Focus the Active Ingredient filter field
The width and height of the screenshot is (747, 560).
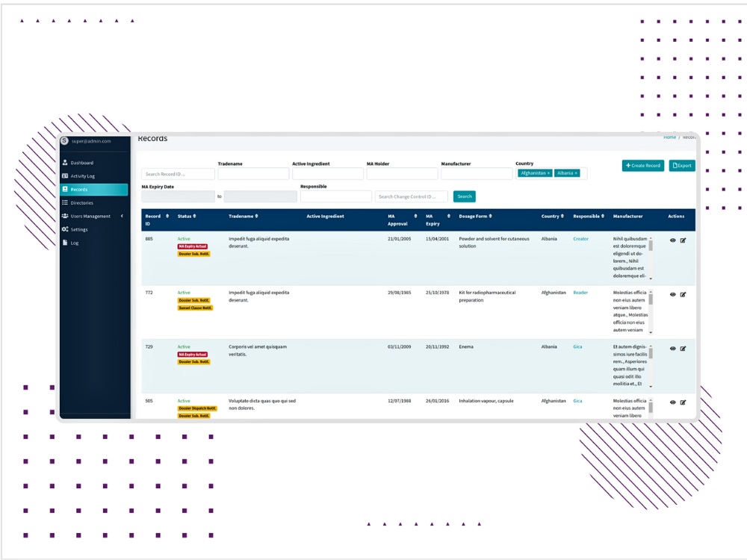click(327, 174)
